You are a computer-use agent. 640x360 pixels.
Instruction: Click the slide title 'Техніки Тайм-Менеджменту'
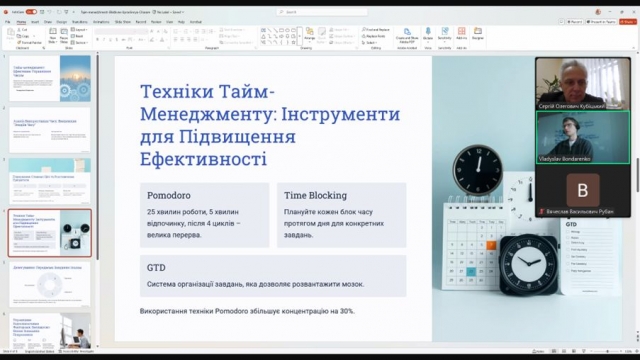(x=270, y=125)
